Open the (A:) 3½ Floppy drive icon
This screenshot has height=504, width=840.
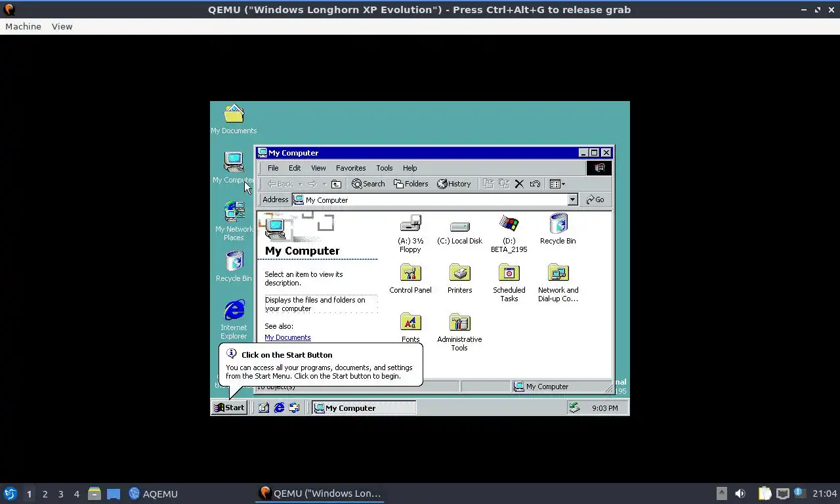(410, 224)
